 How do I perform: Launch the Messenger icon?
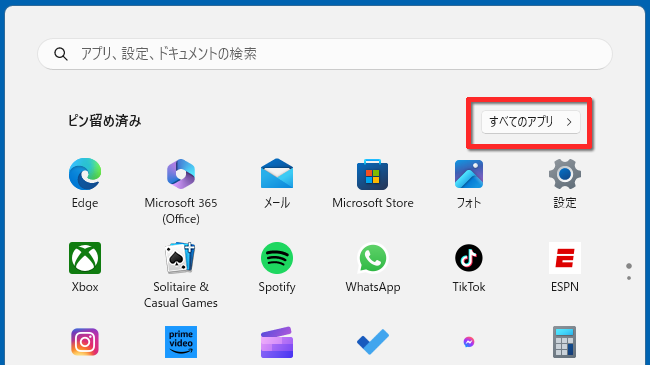pyautogui.click(x=469, y=342)
